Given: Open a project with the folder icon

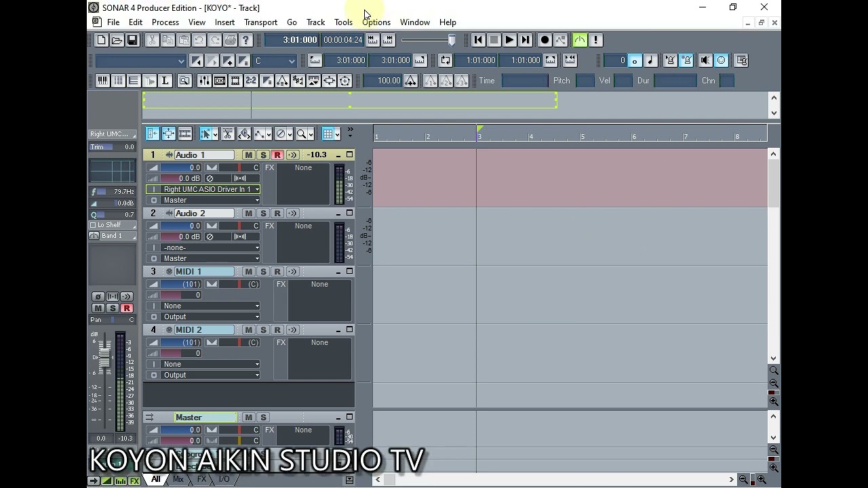Looking at the screenshot, I should click(x=117, y=40).
